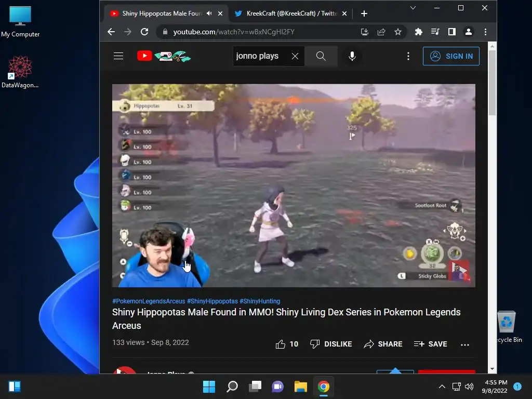Screen dimensions: 532x399
Task: Open media controls toolbar icon
Action: pos(435,32)
